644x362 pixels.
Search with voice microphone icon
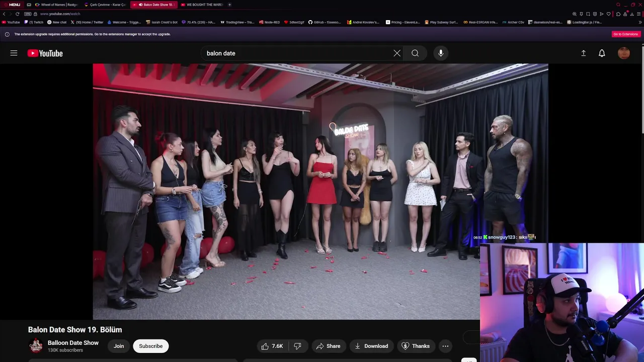coord(441,53)
